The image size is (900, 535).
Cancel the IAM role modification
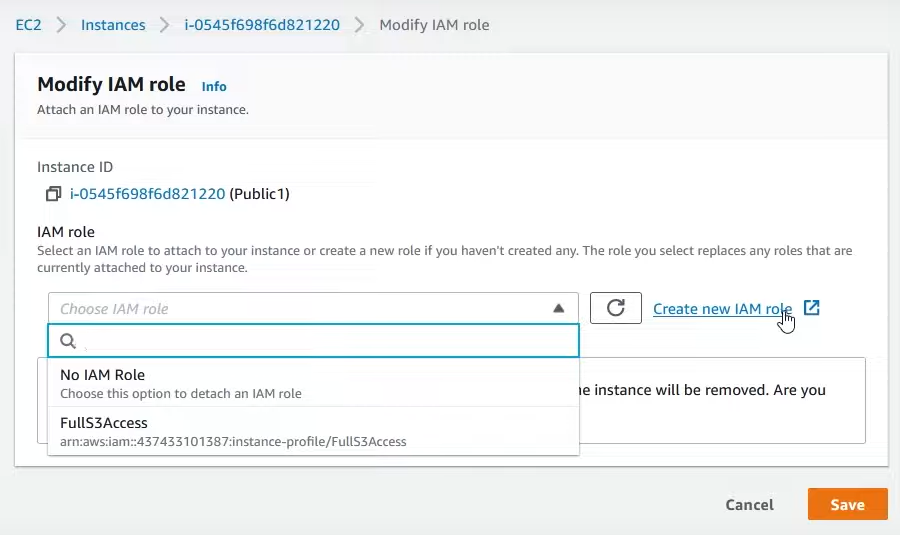coord(749,505)
